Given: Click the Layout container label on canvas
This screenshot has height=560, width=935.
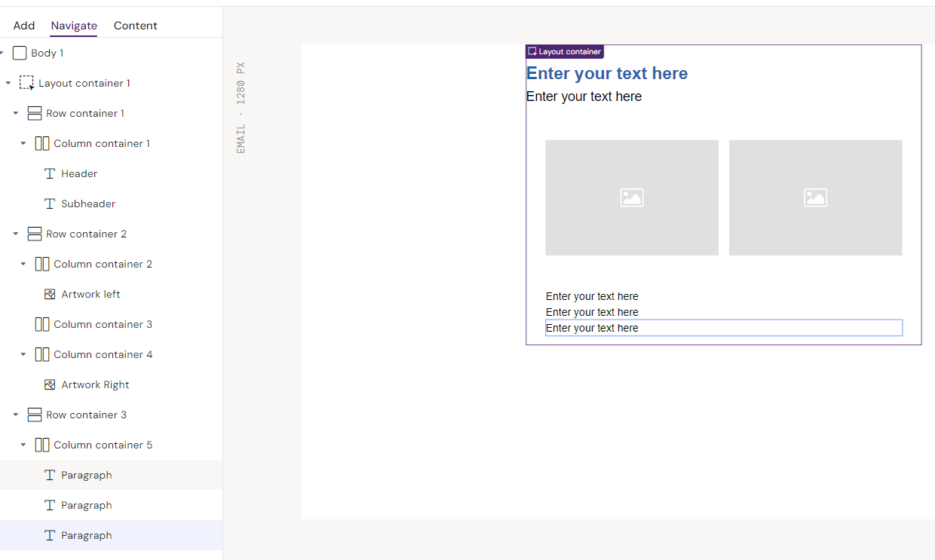Looking at the screenshot, I should 565,51.
